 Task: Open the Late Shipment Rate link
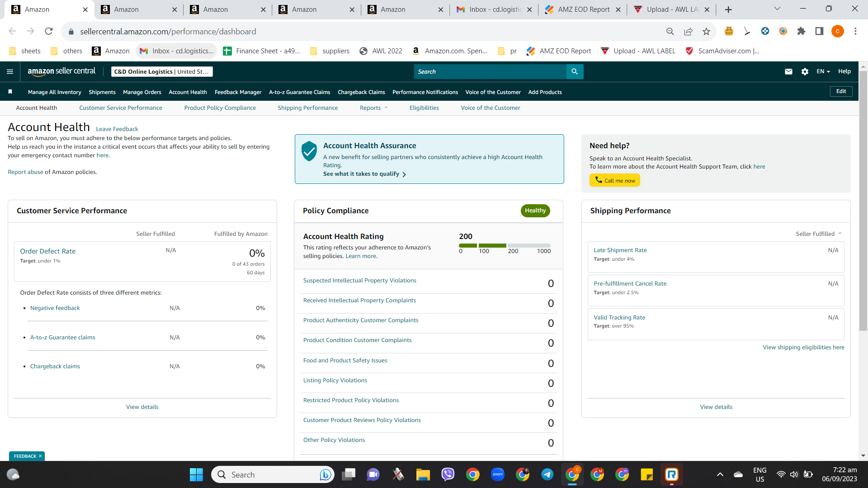(x=620, y=250)
